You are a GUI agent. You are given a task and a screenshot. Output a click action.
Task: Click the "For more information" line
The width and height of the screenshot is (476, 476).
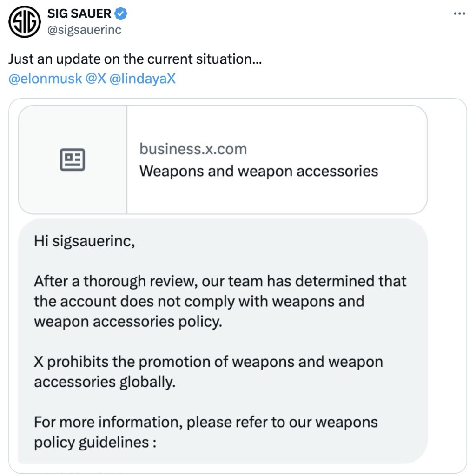tap(205, 422)
